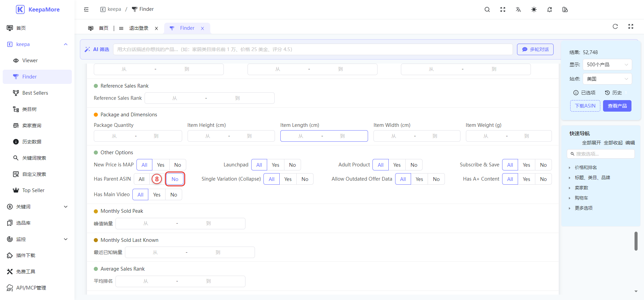Maximize content icon in tab bar
Screen dimensions: 644x300
[631, 26]
